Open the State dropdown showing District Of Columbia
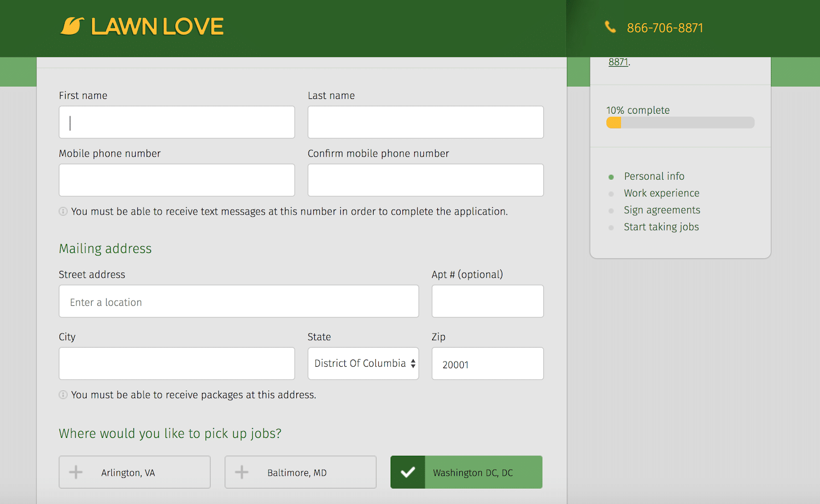The width and height of the screenshot is (820, 504). click(x=363, y=364)
